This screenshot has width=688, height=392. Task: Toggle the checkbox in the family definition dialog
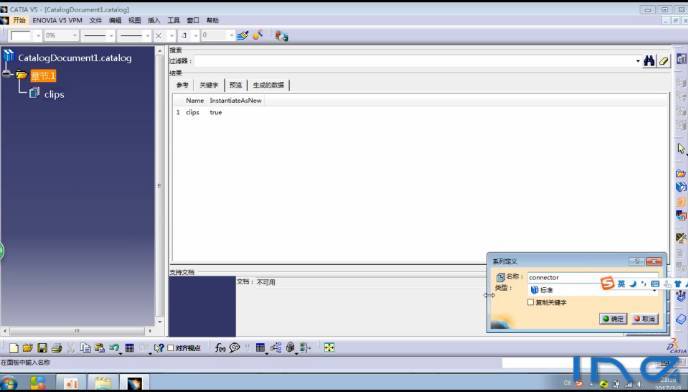pyautogui.click(x=530, y=302)
